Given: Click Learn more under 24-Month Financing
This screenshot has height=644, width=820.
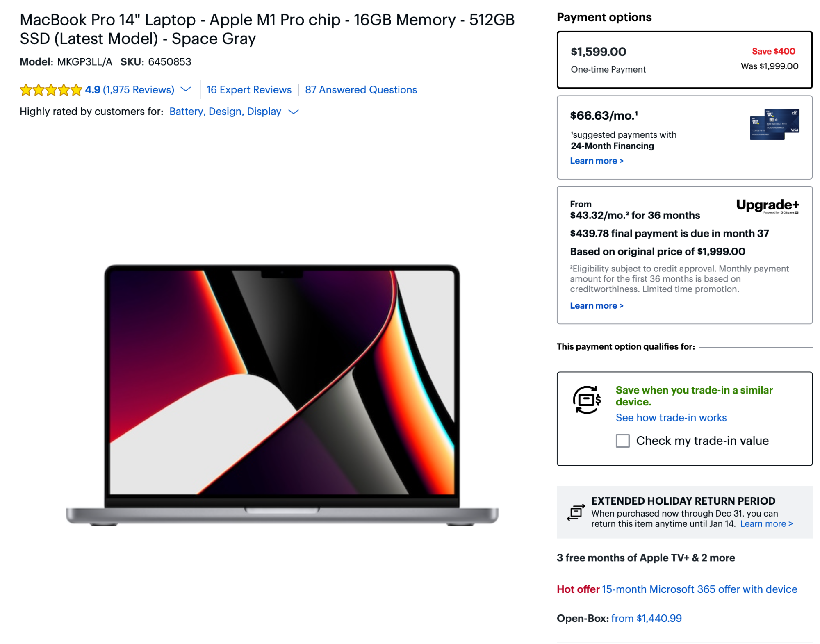Looking at the screenshot, I should tap(597, 161).
